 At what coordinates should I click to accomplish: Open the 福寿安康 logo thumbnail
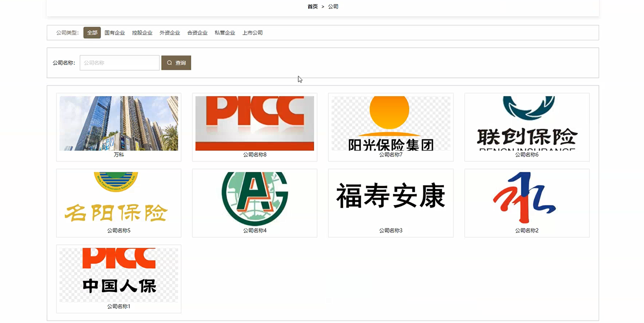[391, 199]
